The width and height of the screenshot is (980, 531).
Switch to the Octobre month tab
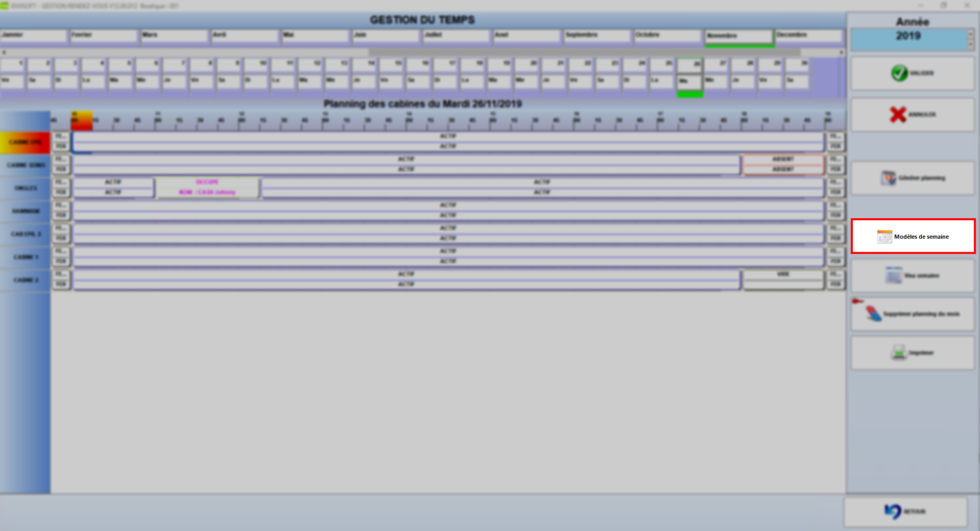(x=667, y=35)
